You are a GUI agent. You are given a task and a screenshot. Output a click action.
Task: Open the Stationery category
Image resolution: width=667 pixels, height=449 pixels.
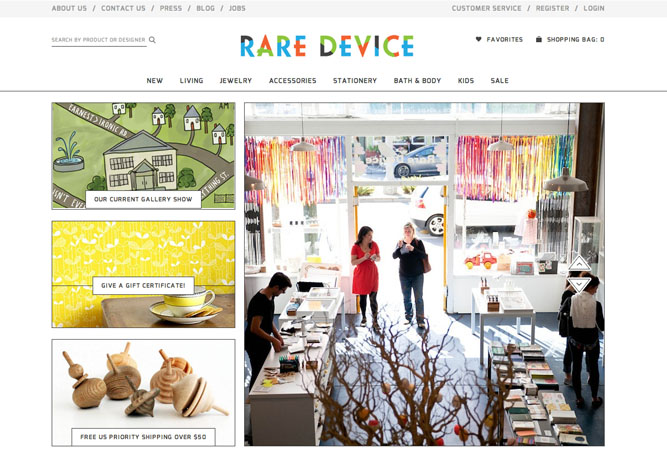coord(355,80)
